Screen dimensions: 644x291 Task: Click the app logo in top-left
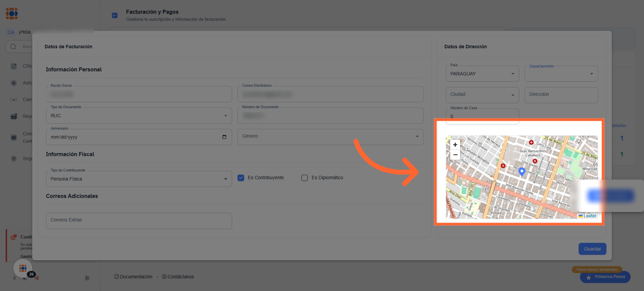click(12, 13)
